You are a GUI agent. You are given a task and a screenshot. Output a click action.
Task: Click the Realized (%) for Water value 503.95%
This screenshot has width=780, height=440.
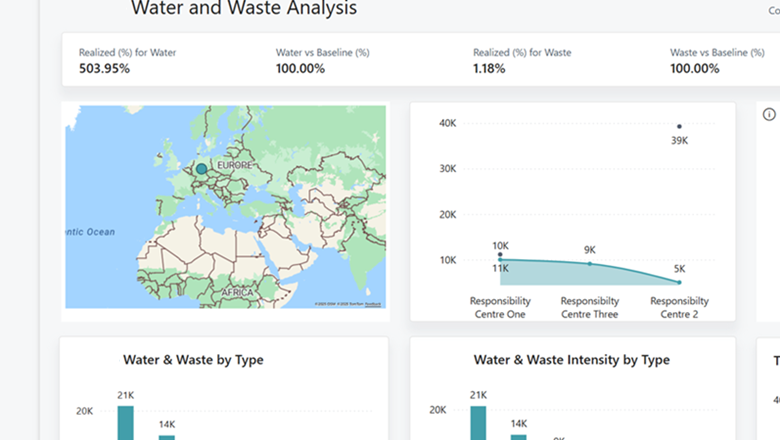click(x=104, y=69)
